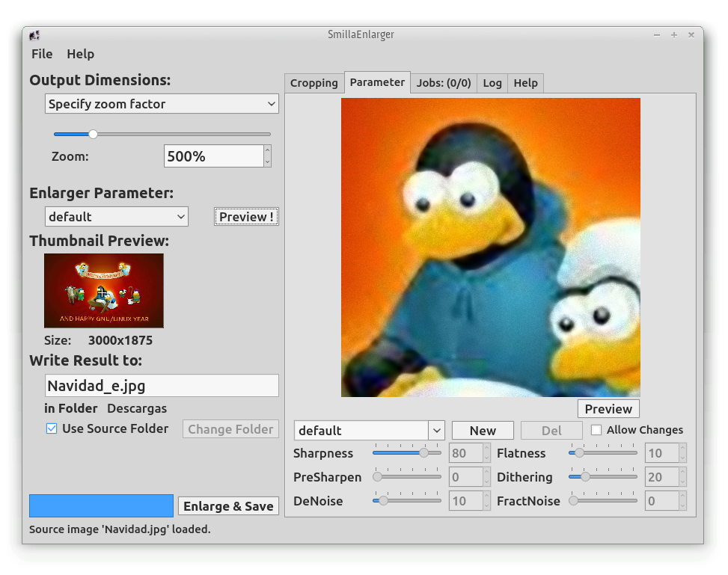Click the Navidad_e.jpg filename field

tap(162, 386)
